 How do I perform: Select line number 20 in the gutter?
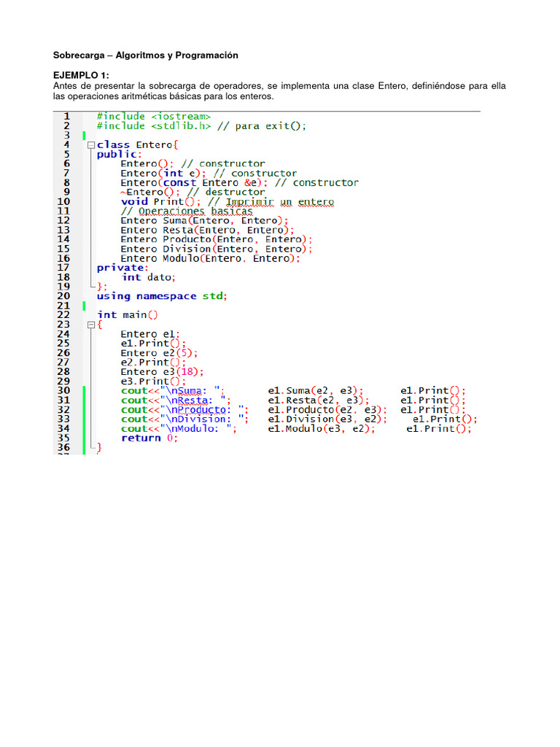(63, 296)
